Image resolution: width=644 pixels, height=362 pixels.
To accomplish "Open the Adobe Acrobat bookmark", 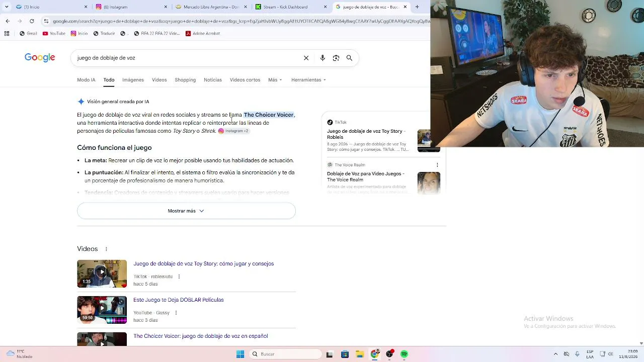I will [x=203, y=34].
